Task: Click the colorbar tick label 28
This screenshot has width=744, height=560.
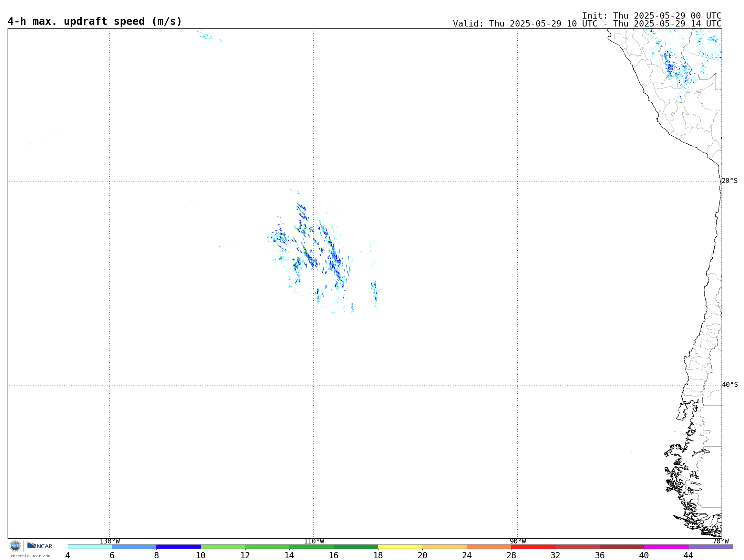Action: 511,555
